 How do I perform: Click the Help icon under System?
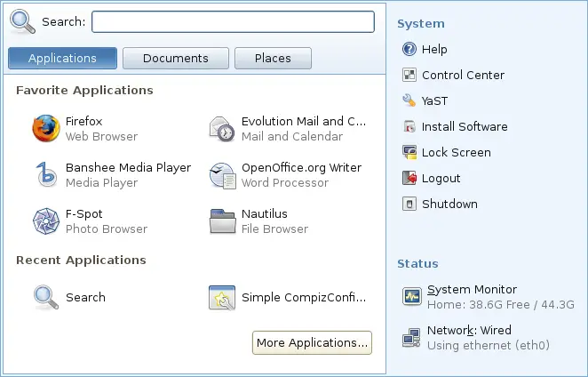point(409,50)
